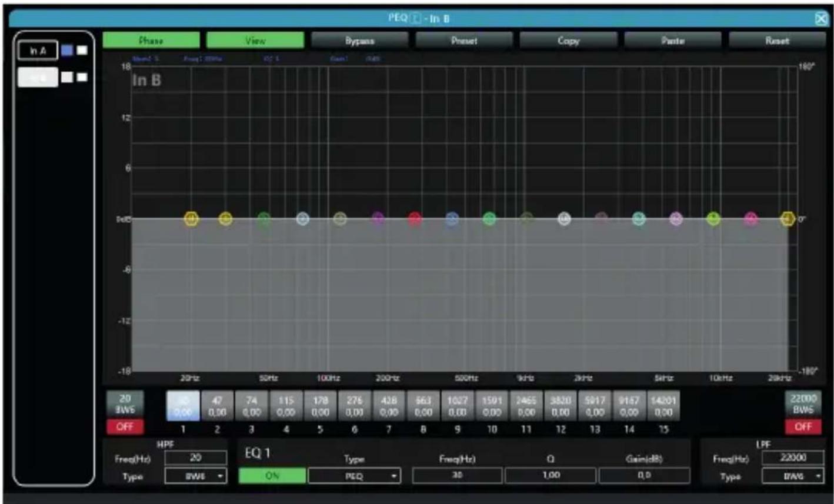
Task: Select the pink EQ 13 node at 5917Hz
Action: 676,219
